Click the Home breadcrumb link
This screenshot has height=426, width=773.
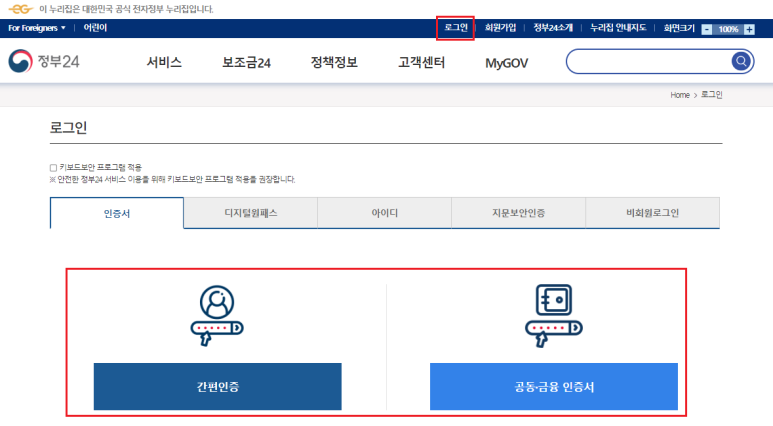click(x=680, y=95)
